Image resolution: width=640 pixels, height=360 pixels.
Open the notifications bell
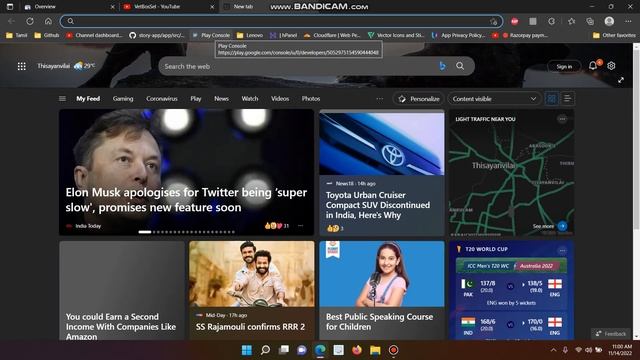coord(593,66)
